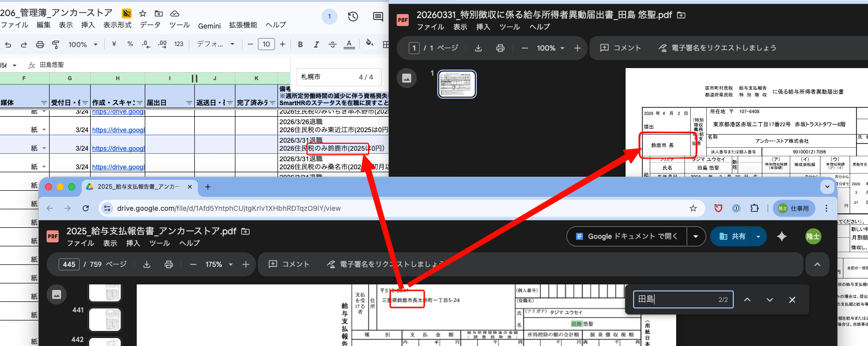Increase font size in Sheets
This screenshot has height=346, width=868.
tap(282, 44)
